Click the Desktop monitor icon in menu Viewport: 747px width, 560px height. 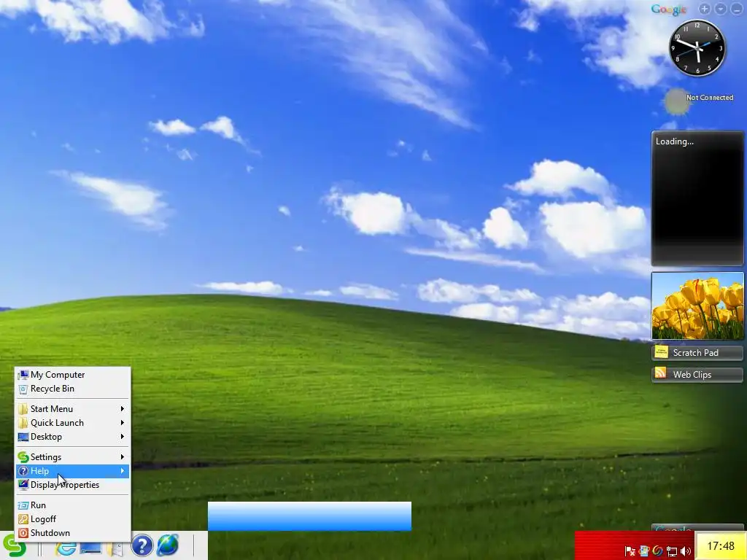(x=23, y=437)
